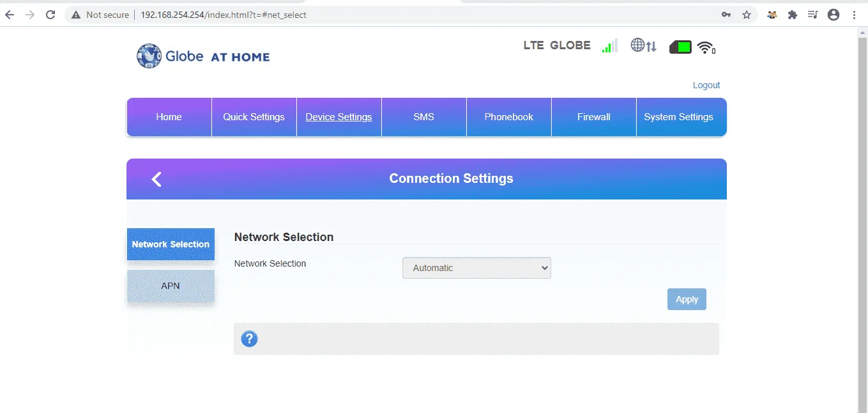This screenshot has width=868, height=413.
Task: Bookmark this page with star icon
Action: click(x=747, y=15)
